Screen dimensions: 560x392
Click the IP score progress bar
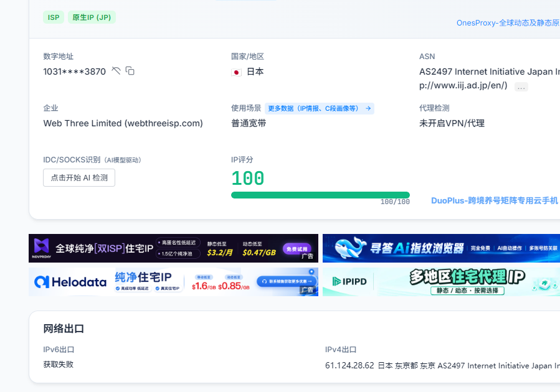[x=320, y=195]
